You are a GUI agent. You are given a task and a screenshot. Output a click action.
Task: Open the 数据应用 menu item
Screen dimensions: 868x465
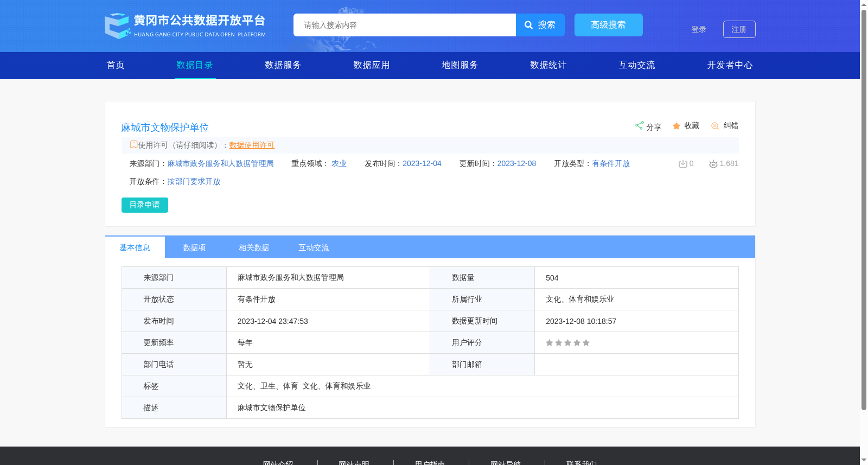372,65
